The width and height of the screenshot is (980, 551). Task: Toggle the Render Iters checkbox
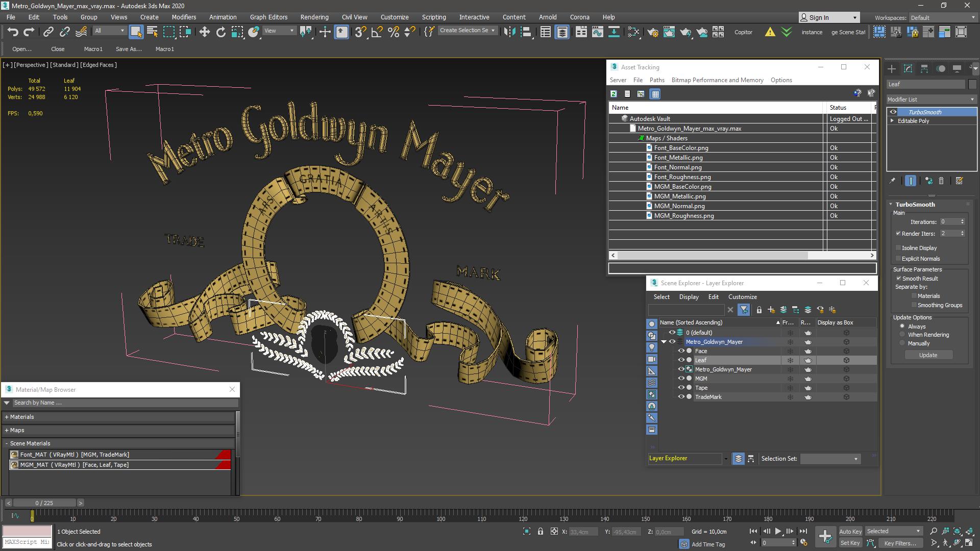pos(898,234)
